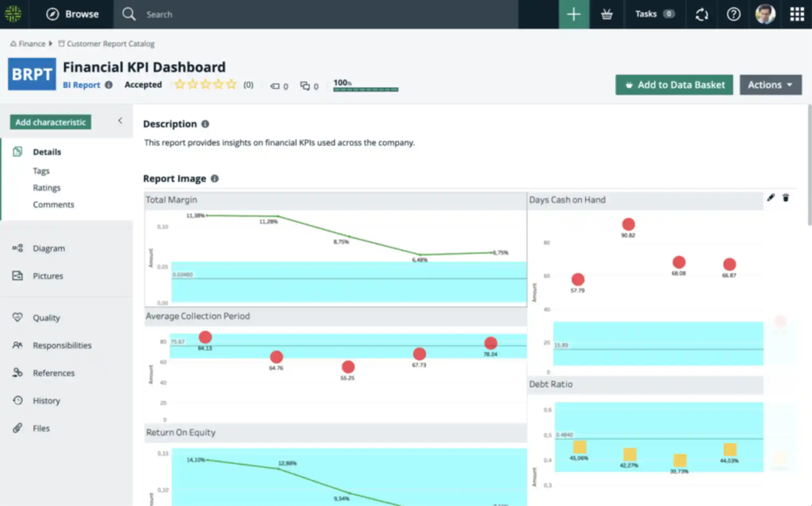Click the Financial KPI Dashboard title

coord(144,67)
